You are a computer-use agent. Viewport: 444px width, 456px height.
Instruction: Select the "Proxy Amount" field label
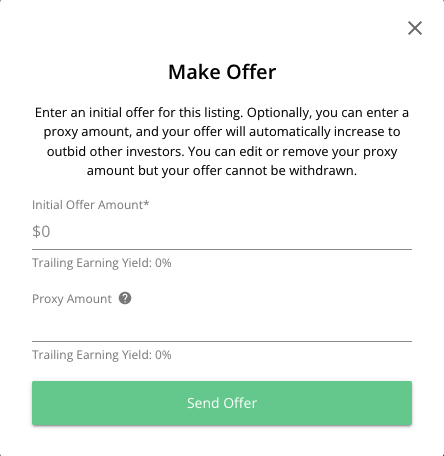72,299
